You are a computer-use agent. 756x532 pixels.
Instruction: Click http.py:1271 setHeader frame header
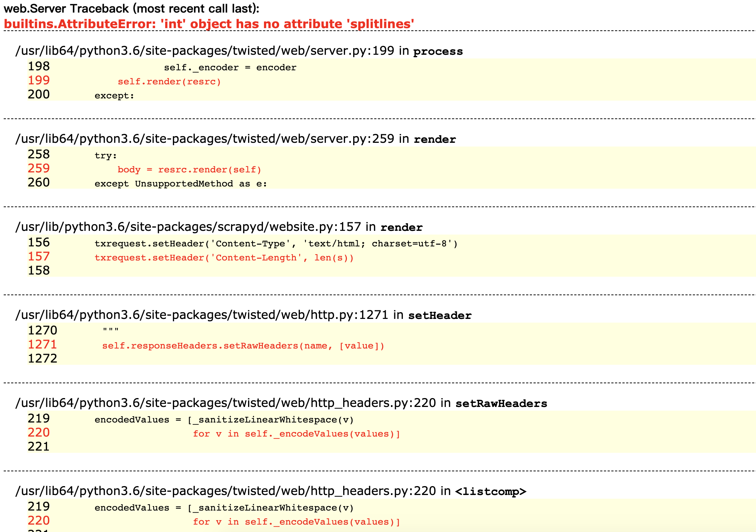coord(243,315)
